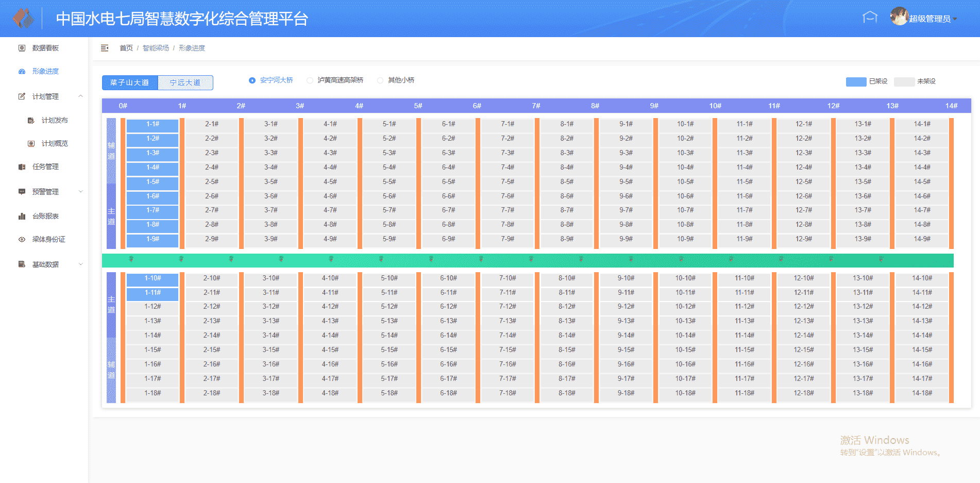
Task: Click the 梁体身份证 eye icon
Action: point(22,240)
